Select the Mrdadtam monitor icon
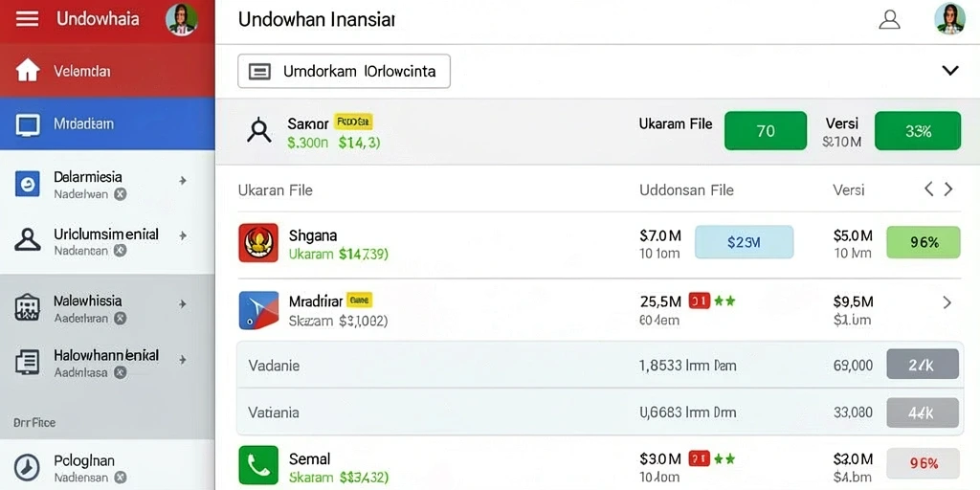Viewport: 980px width, 490px height. [x=28, y=124]
